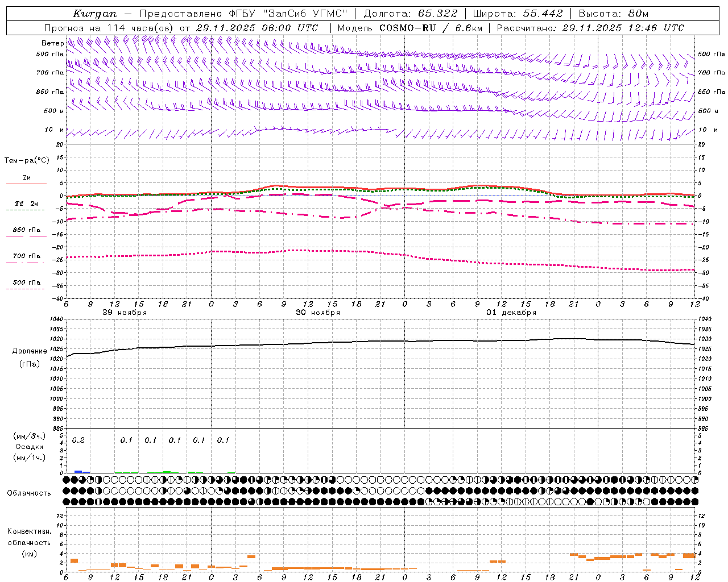Select the Конвективн. convective cloud label

click(x=29, y=531)
